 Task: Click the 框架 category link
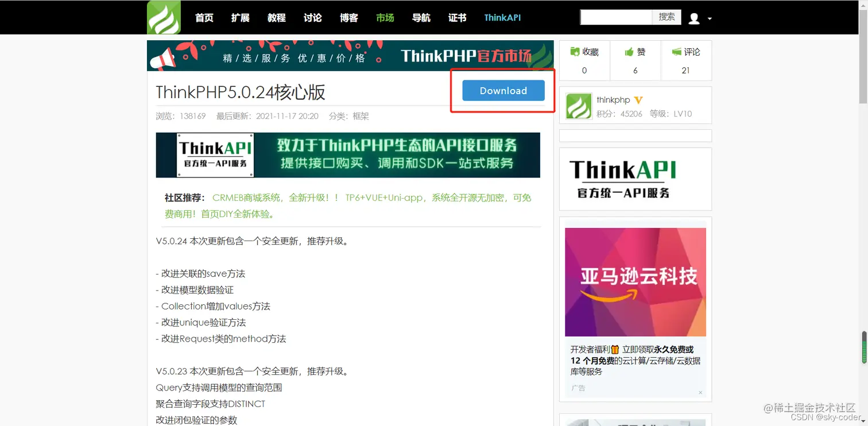tap(359, 116)
